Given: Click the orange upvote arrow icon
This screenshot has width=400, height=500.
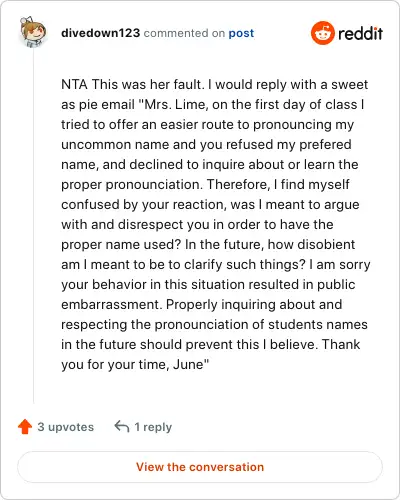Looking at the screenshot, I should coord(25,427).
